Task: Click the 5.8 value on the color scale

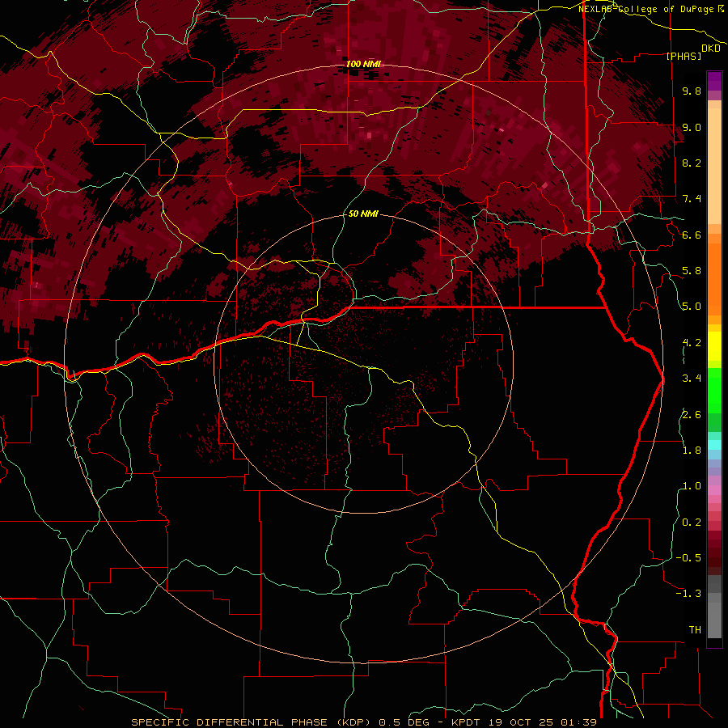Action: 692,271
